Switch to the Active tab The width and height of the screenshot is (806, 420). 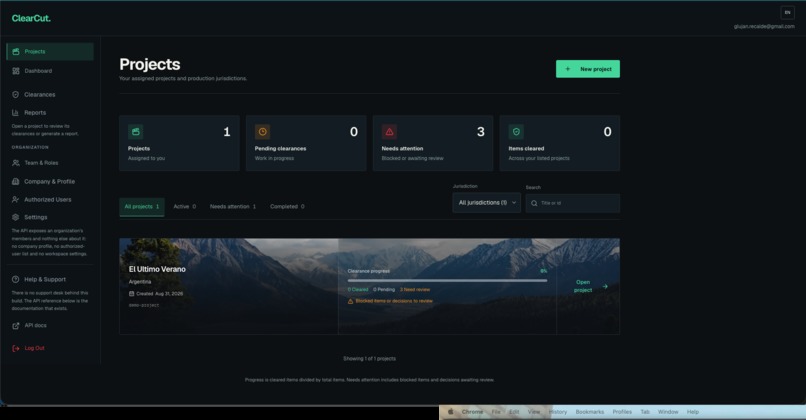point(185,207)
